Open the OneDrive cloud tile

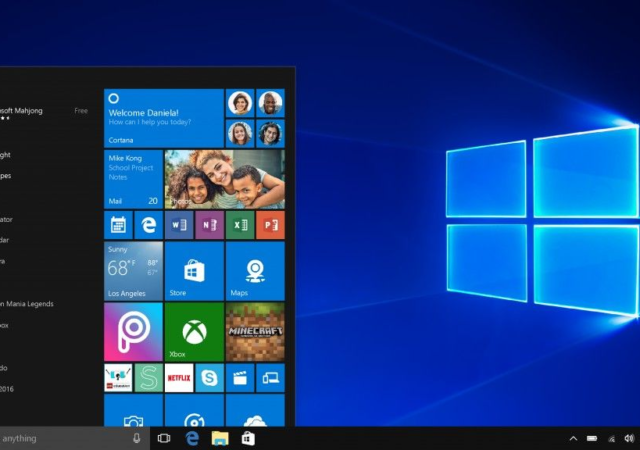(x=255, y=410)
